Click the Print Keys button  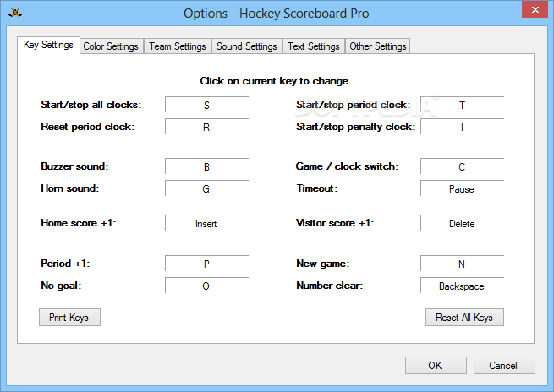coord(69,317)
